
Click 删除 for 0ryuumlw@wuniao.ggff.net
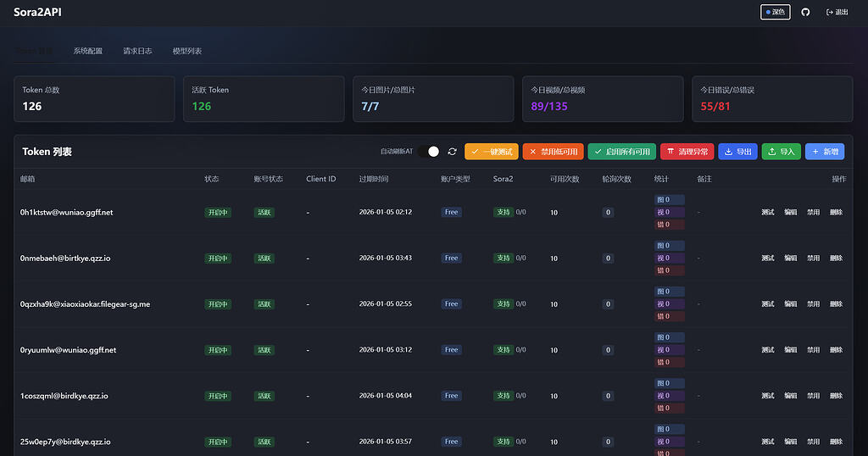coord(836,350)
